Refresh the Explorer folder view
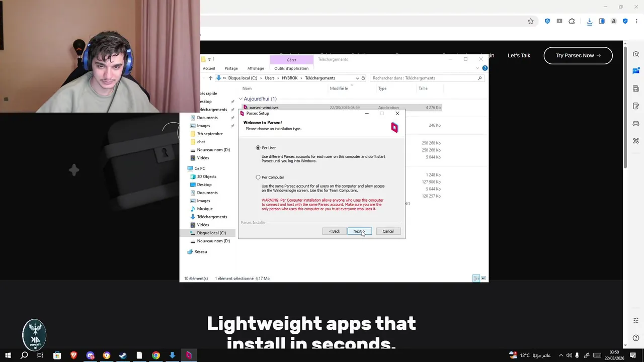The image size is (644, 362). click(x=363, y=78)
